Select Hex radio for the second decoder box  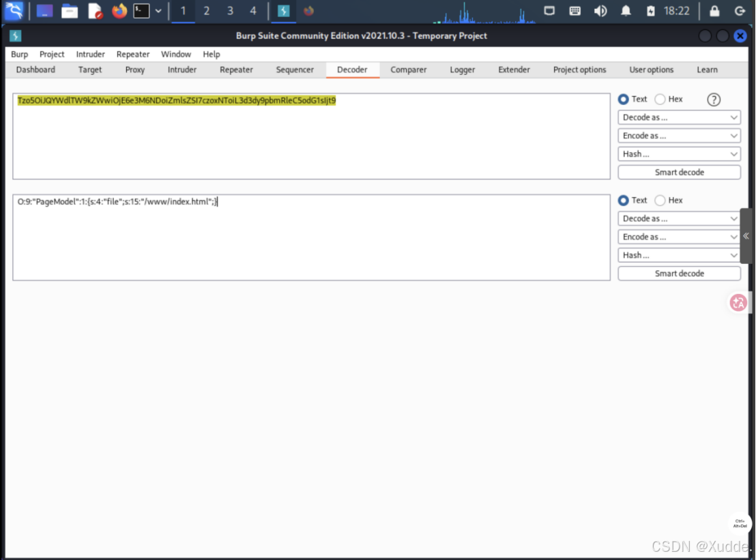point(660,200)
